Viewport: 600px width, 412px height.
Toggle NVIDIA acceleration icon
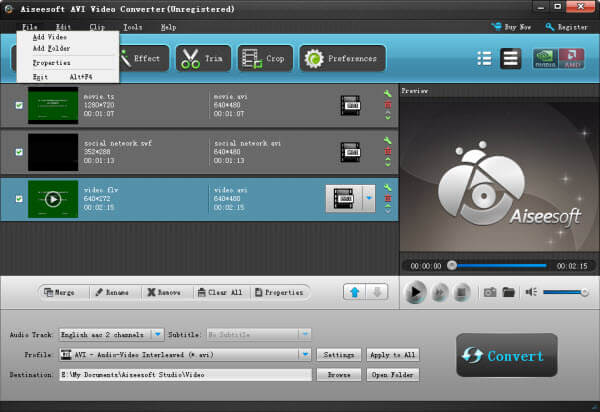pos(545,59)
